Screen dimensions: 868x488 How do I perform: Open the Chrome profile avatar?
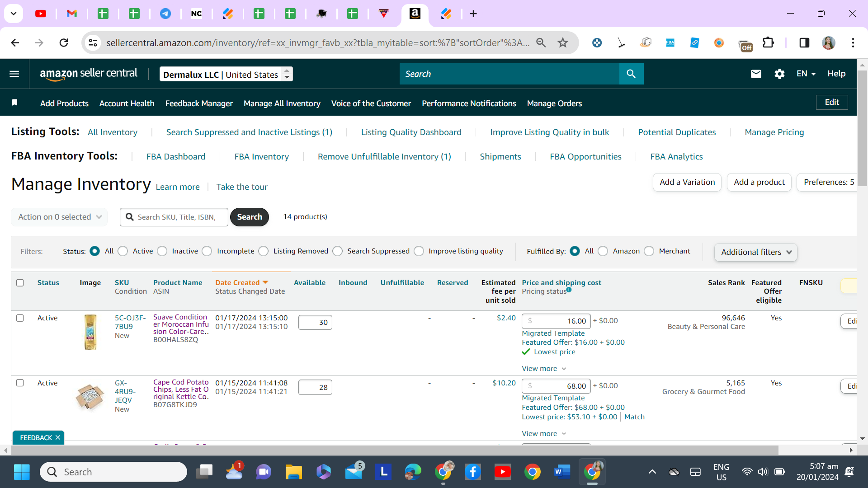pos(829,42)
